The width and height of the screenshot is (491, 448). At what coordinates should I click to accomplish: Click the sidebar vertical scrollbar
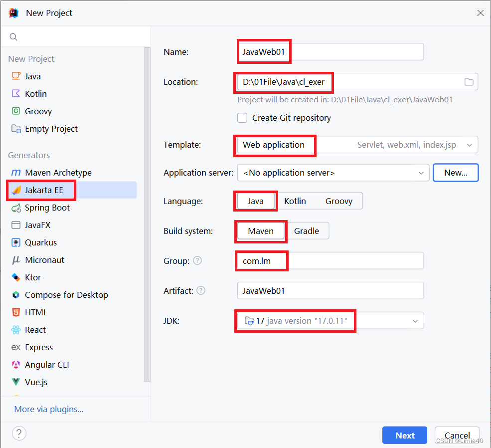click(147, 215)
